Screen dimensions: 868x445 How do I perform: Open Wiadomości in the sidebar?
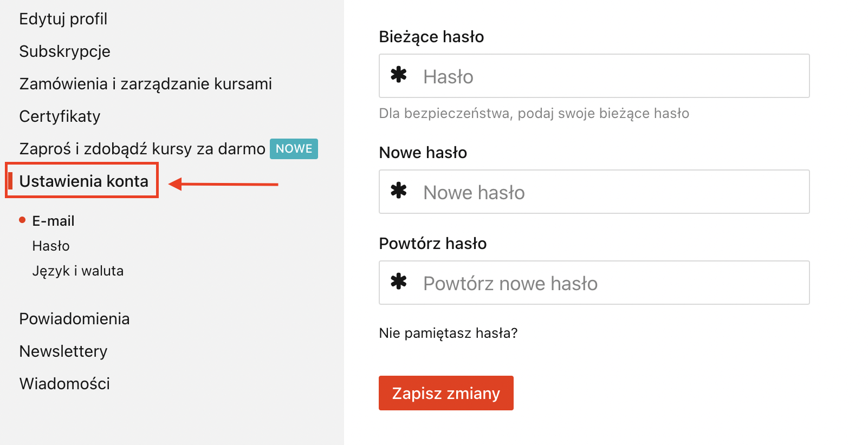65,384
